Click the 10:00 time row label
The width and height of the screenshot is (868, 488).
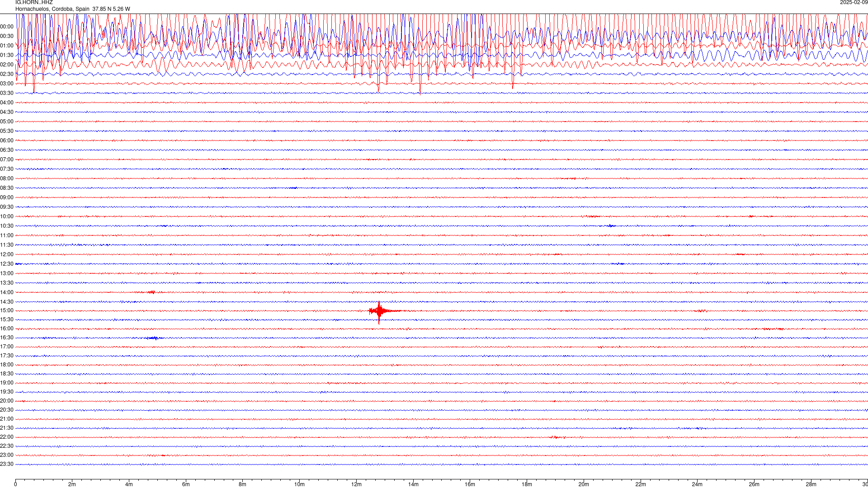click(7, 216)
